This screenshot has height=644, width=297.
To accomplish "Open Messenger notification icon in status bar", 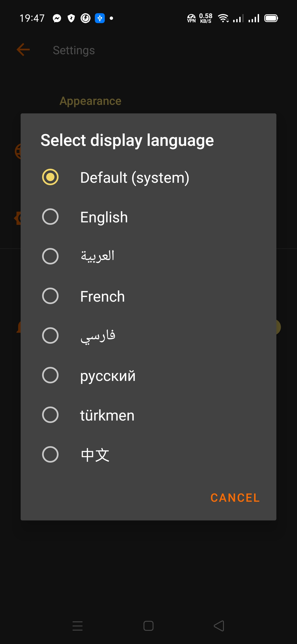I will (57, 18).
